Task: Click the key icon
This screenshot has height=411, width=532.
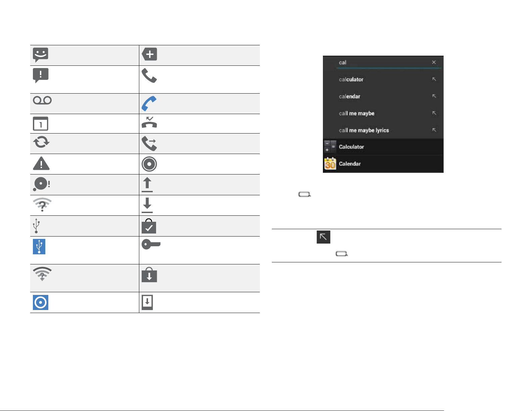Action: point(151,244)
